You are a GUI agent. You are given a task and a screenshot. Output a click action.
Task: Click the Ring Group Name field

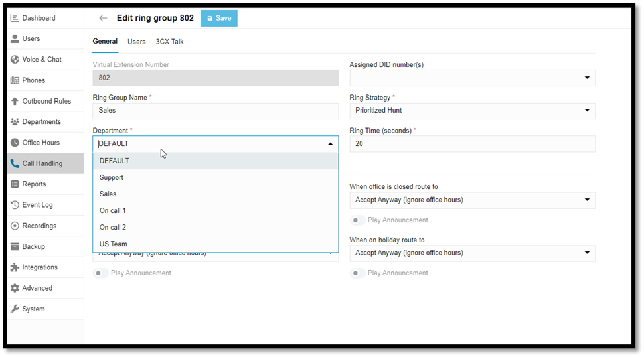point(215,111)
